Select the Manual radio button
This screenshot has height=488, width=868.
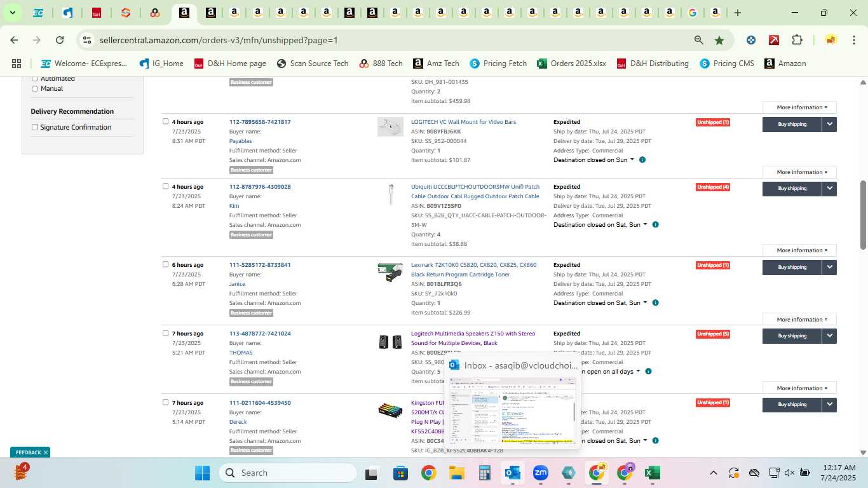[x=35, y=89]
